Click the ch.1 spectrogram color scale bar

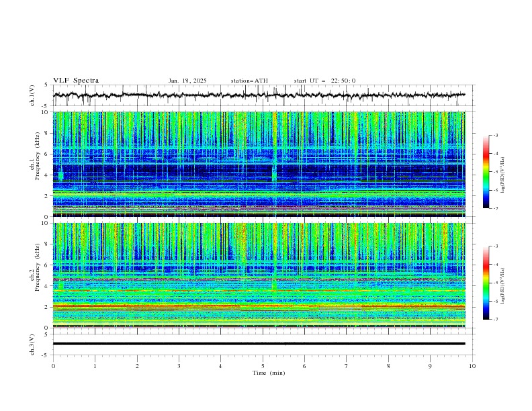(x=486, y=172)
